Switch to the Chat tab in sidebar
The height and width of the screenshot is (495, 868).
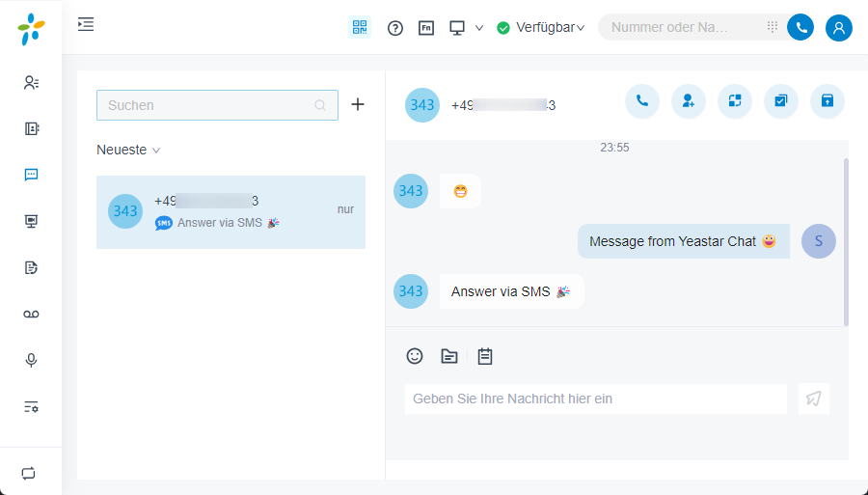tap(31, 175)
